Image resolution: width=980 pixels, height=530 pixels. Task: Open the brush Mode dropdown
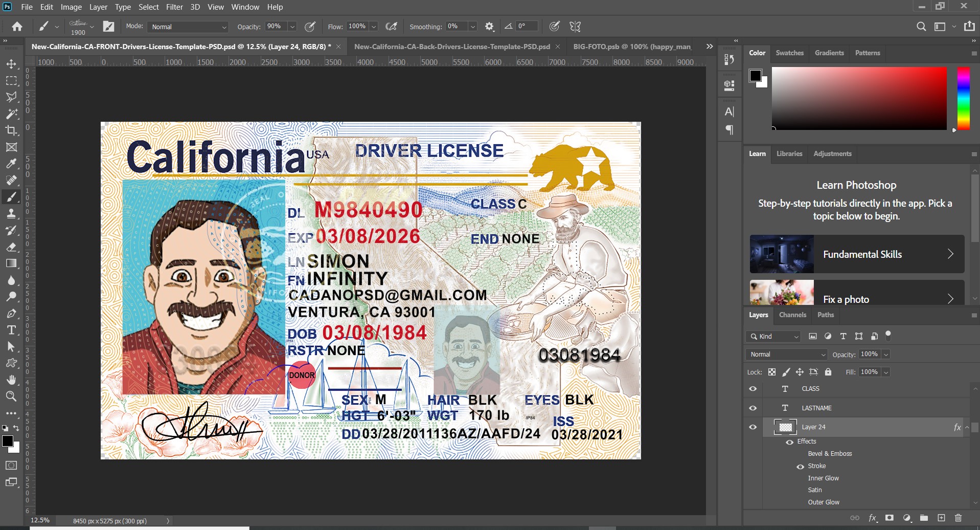point(188,27)
